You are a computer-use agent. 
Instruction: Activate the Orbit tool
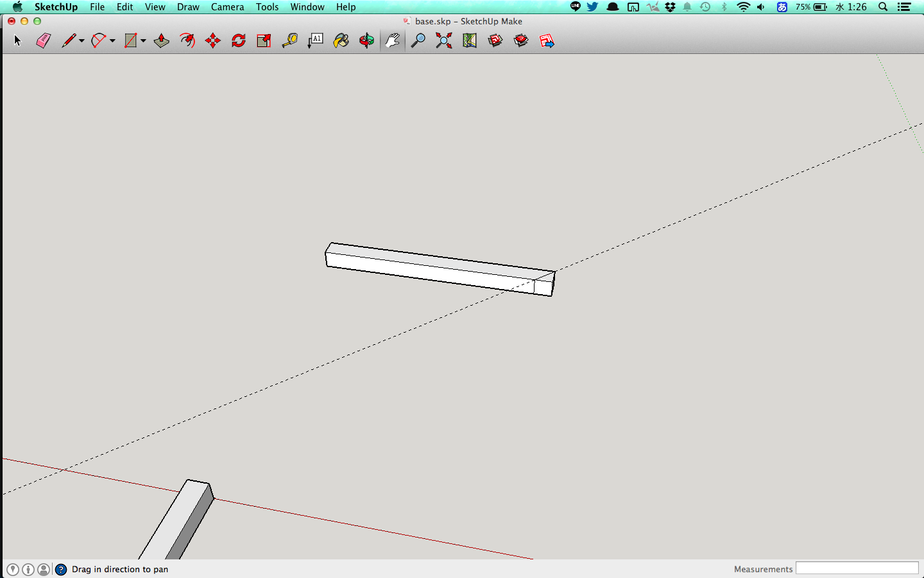click(x=366, y=41)
